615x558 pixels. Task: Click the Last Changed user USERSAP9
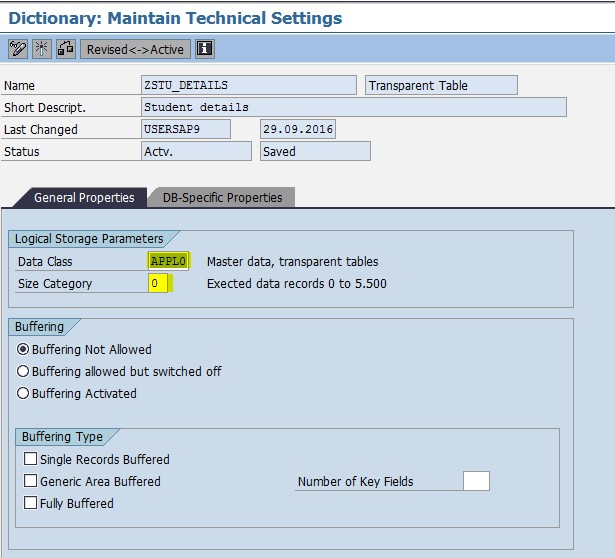tap(186, 129)
